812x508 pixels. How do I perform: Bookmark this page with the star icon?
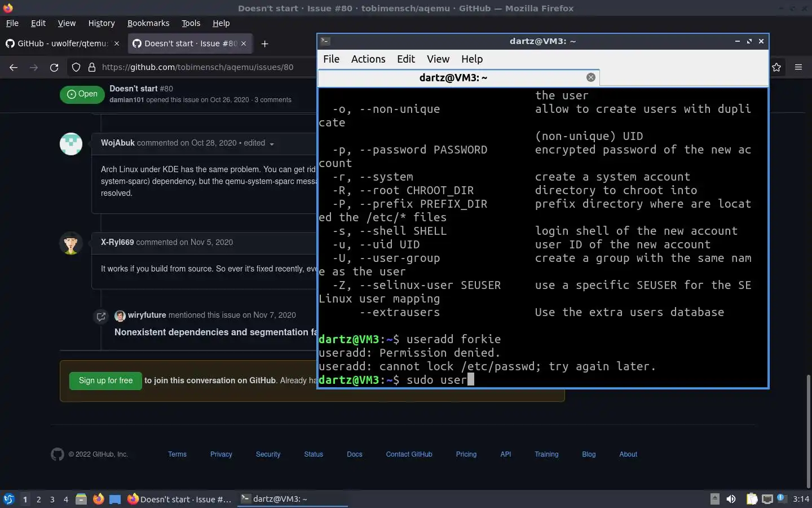pyautogui.click(x=776, y=67)
